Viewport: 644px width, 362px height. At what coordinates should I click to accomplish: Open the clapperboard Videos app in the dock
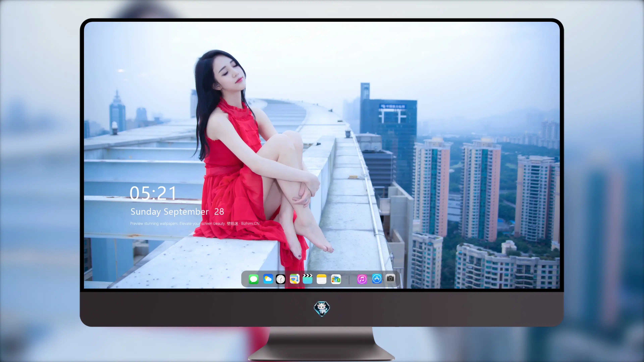pyautogui.click(x=308, y=279)
